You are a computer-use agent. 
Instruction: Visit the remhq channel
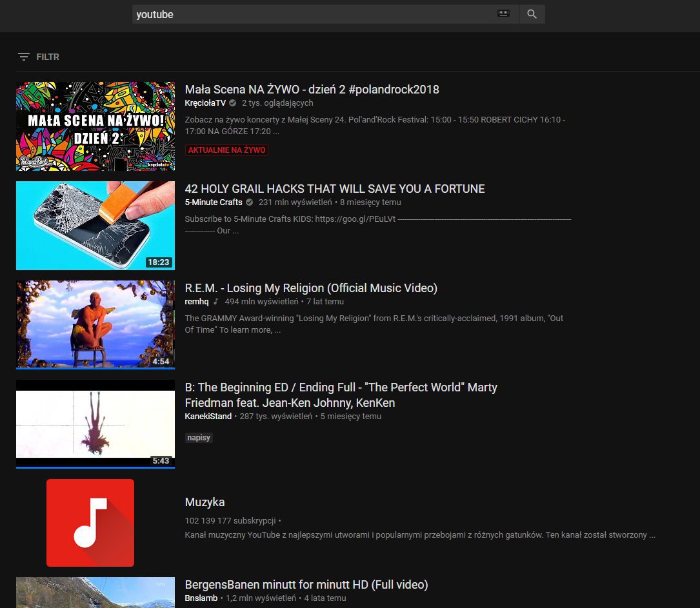click(197, 302)
